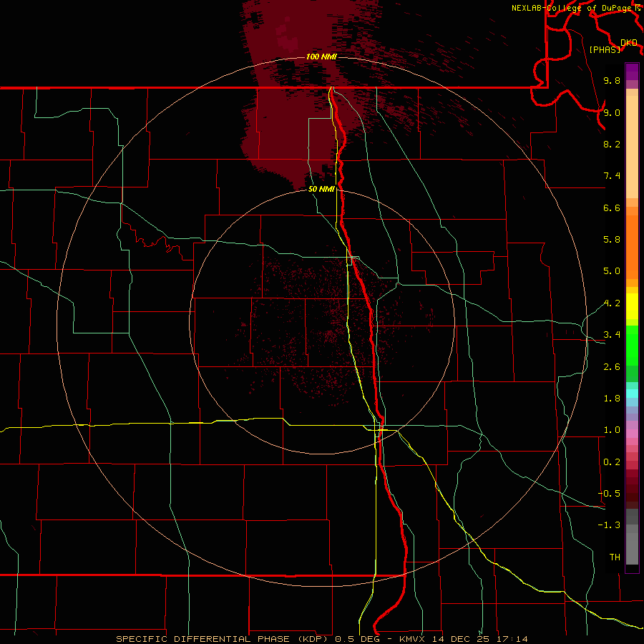This screenshot has width=644, height=644.
Task: Click the cyan color bar segment
Action: [632, 394]
